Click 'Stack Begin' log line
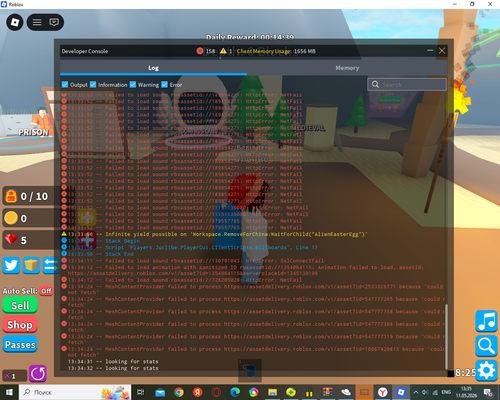500x400 pixels. point(101,241)
